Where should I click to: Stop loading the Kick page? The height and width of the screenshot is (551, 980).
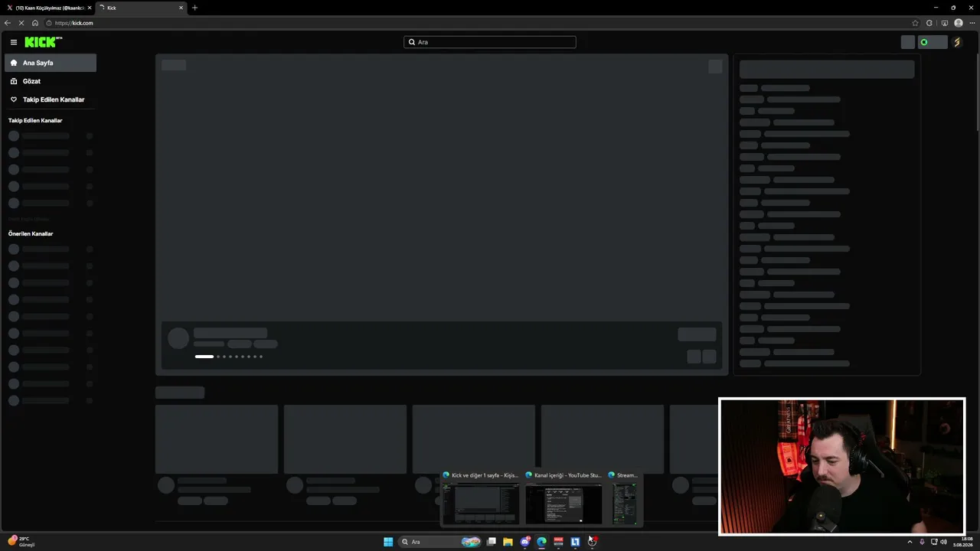coord(21,23)
